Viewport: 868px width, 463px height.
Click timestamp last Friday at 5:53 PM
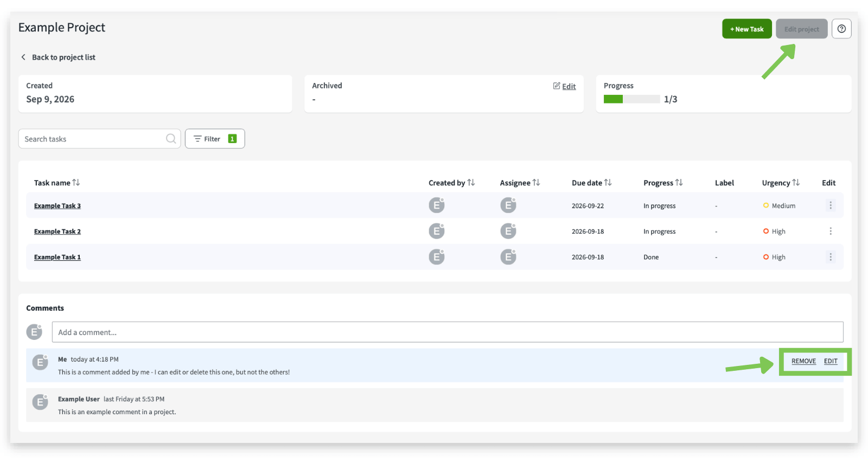click(134, 399)
